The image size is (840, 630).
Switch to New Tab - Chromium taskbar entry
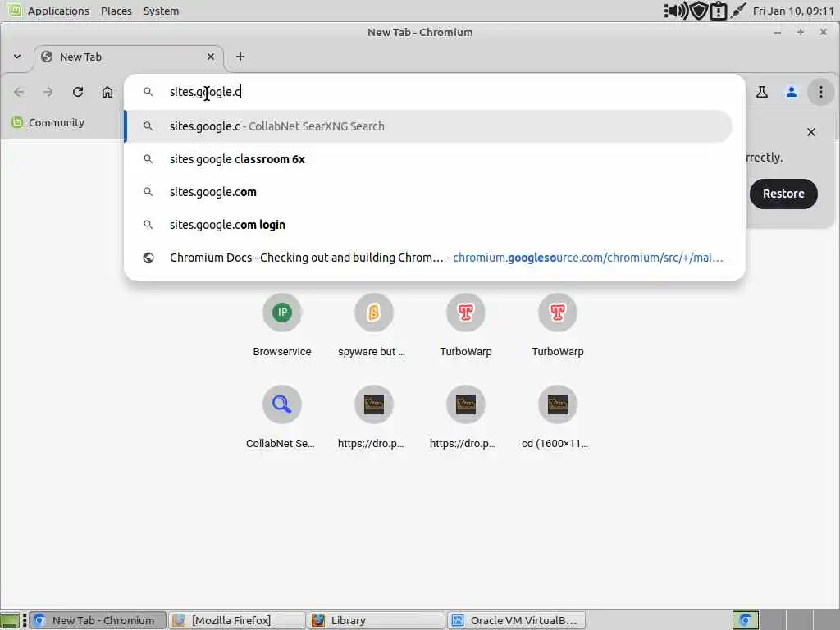(98, 620)
